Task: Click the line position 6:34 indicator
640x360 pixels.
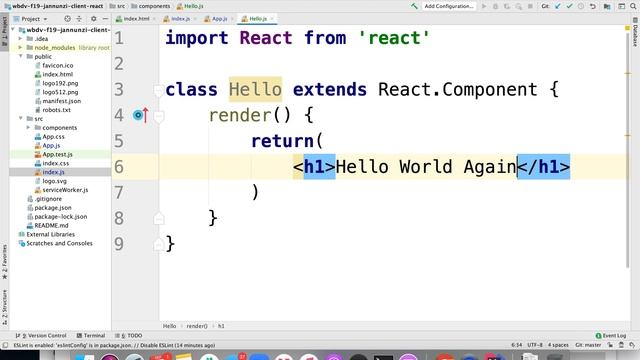Action: click(x=517, y=345)
